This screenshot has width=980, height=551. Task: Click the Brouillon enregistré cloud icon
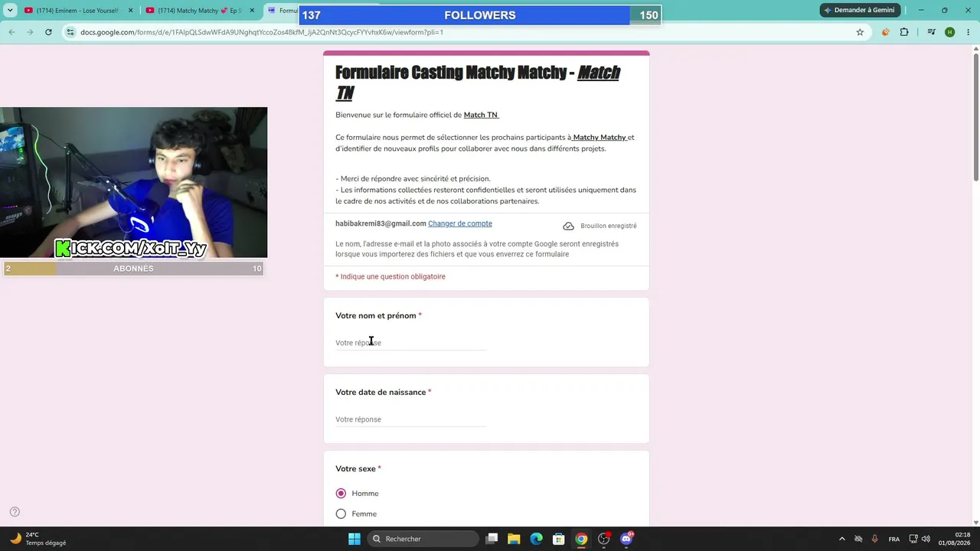click(568, 226)
